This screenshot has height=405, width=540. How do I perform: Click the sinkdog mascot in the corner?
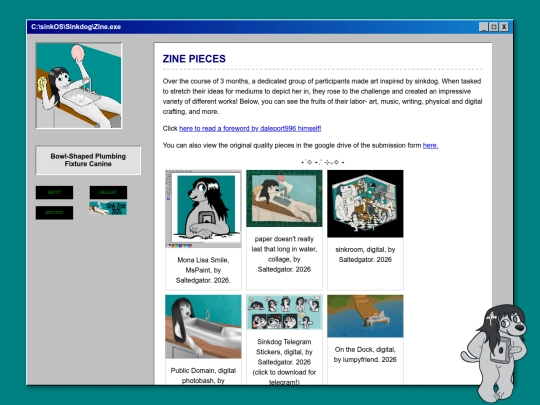[x=495, y=353]
